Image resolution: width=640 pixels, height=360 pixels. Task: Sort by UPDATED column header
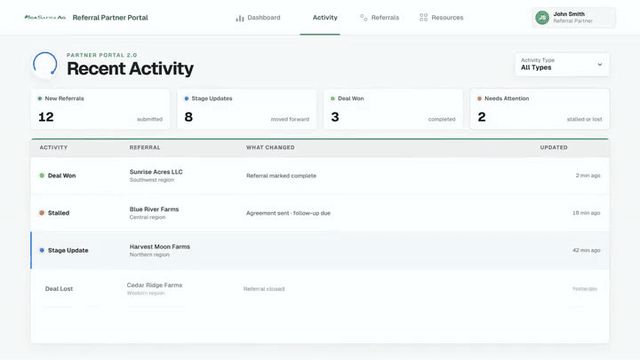[553, 147]
